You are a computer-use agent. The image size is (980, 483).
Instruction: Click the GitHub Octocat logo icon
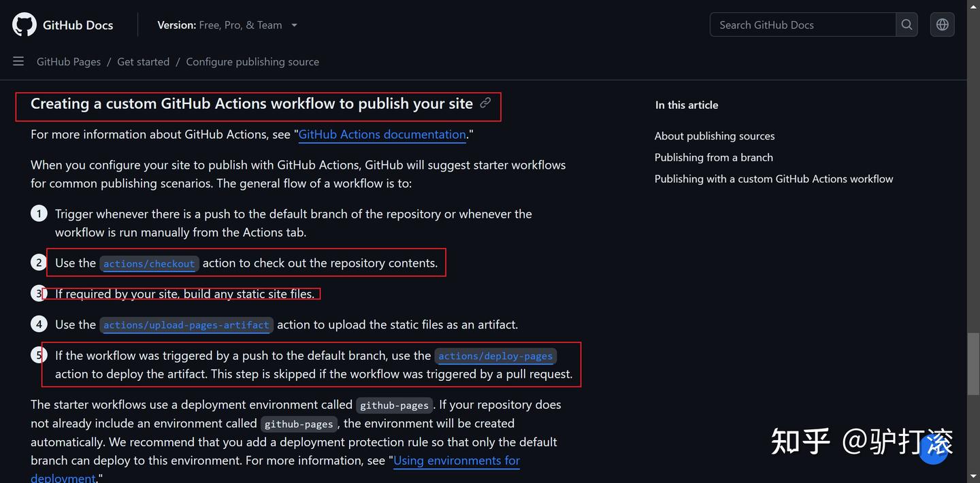point(24,24)
